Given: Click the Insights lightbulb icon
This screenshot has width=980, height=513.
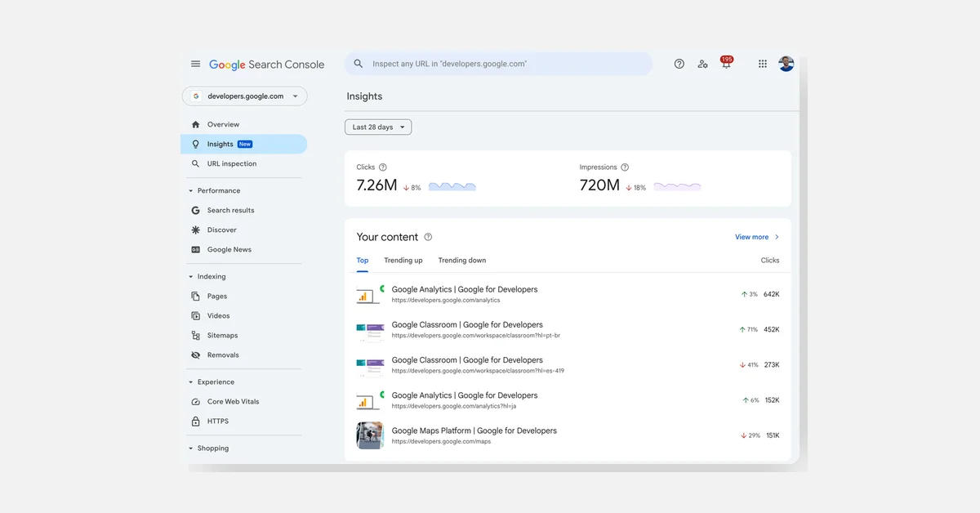Looking at the screenshot, I should (x=195, y=144).
